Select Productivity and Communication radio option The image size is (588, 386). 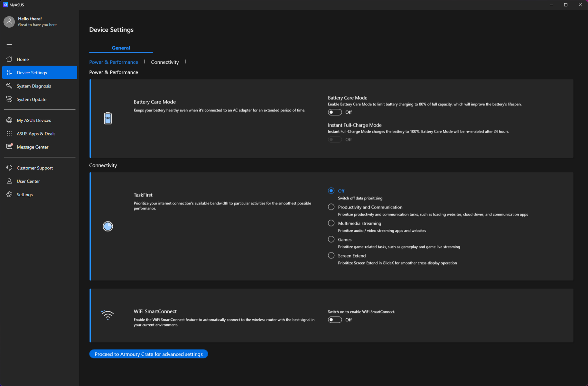click(x=331, y=207)
